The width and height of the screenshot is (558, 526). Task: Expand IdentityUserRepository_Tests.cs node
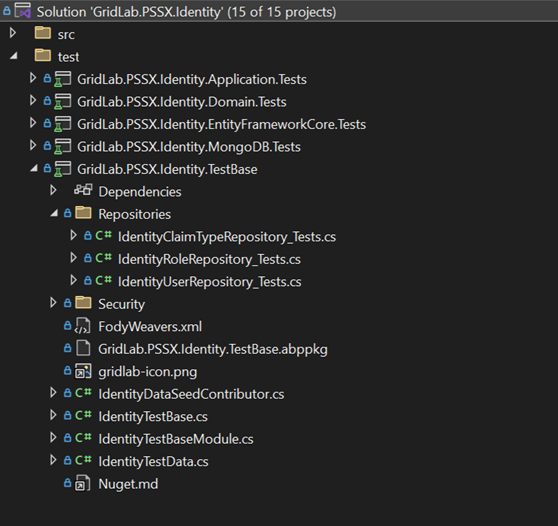(x=73, y=280)
